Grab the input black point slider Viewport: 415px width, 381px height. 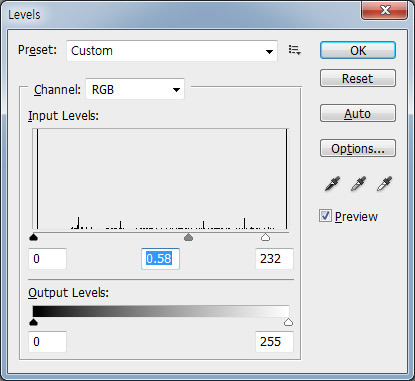33,237
